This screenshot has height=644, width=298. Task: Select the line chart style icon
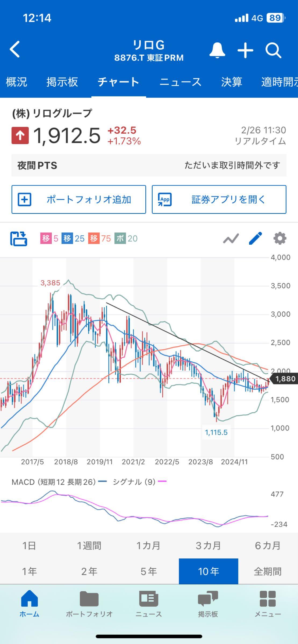[231, 238]
